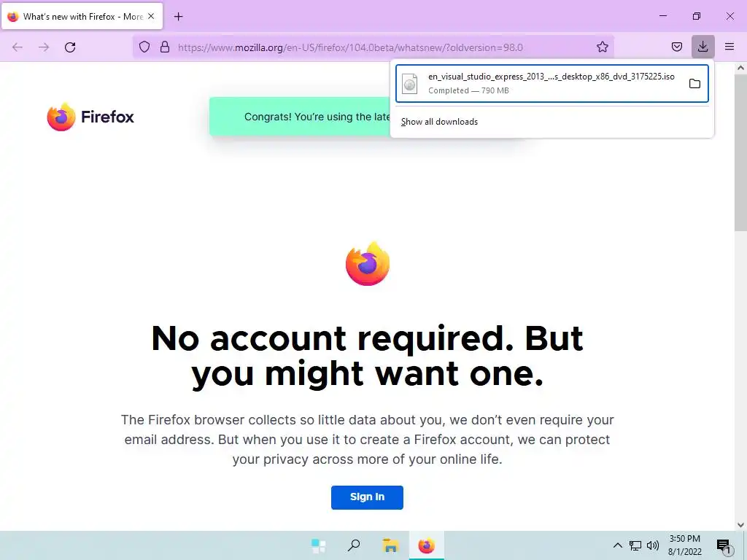Toggle the Downloads toolbar button
The height and width of the screenshot is (560, 747).
pos(703,47)
